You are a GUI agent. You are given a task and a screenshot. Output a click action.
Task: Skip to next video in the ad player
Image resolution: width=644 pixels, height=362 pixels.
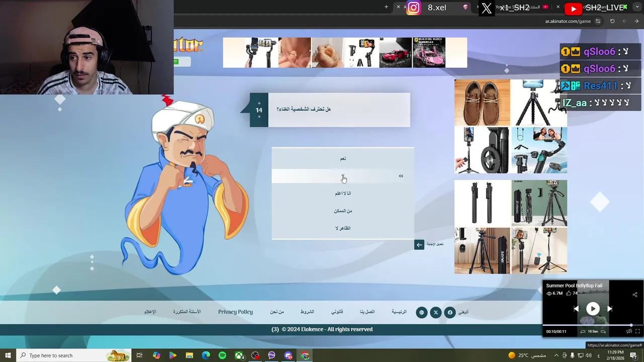click(609, 309)
